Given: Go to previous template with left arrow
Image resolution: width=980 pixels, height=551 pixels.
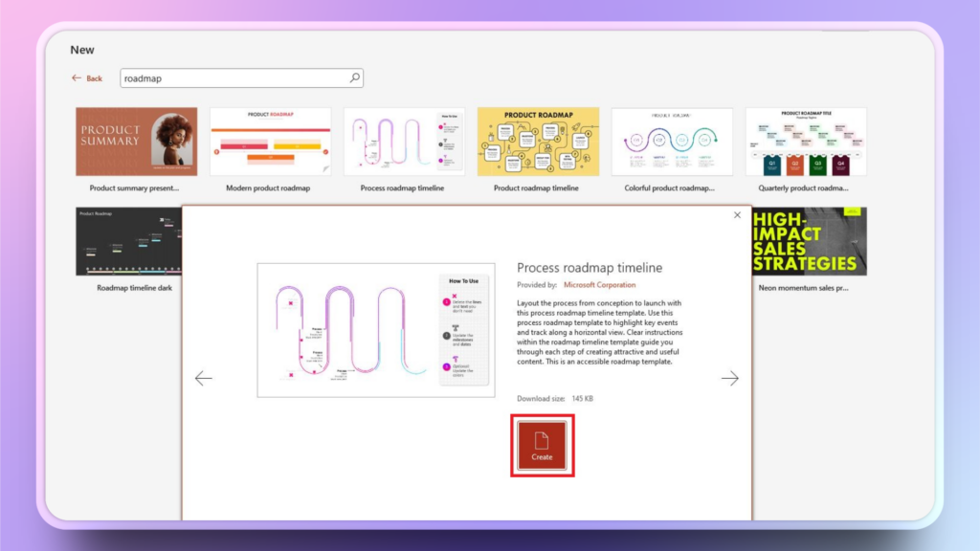Looking at the screenshot, I should point(203,378).
